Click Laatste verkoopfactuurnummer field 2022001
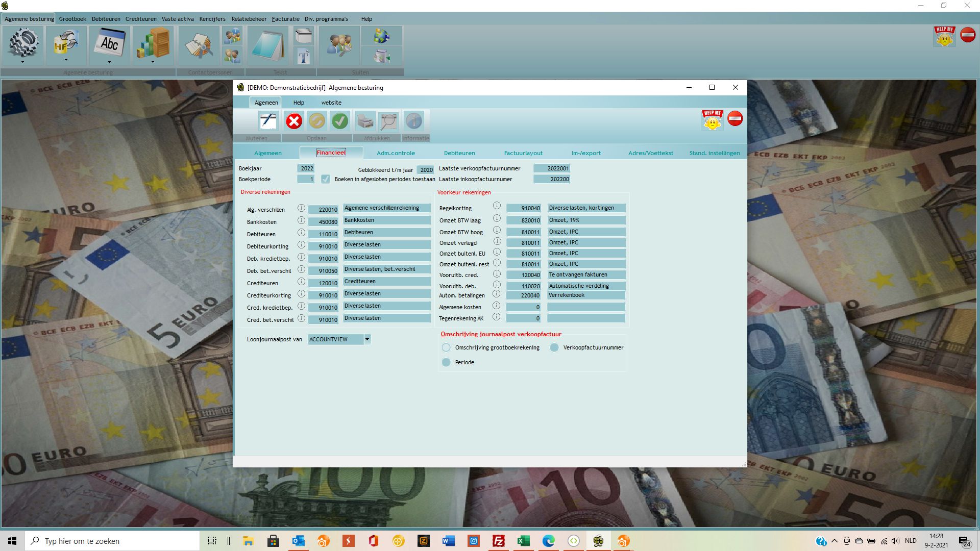This screenshot has width=980, height=551. click(x=552, y=168)
